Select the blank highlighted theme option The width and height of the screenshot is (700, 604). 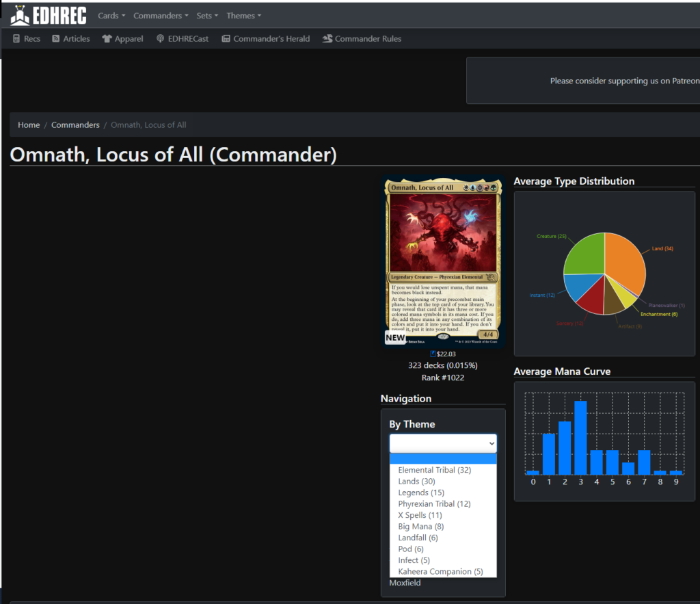(443, 459)
